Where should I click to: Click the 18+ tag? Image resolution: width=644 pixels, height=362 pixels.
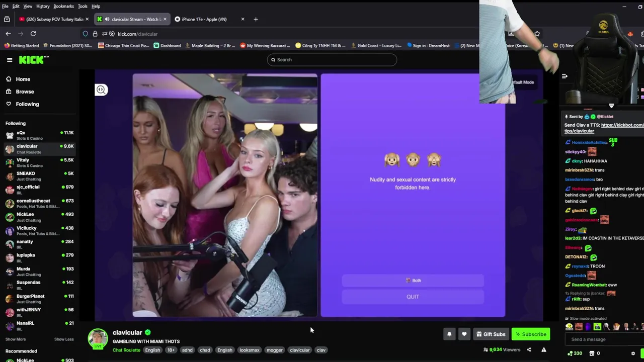coord(171,350)
